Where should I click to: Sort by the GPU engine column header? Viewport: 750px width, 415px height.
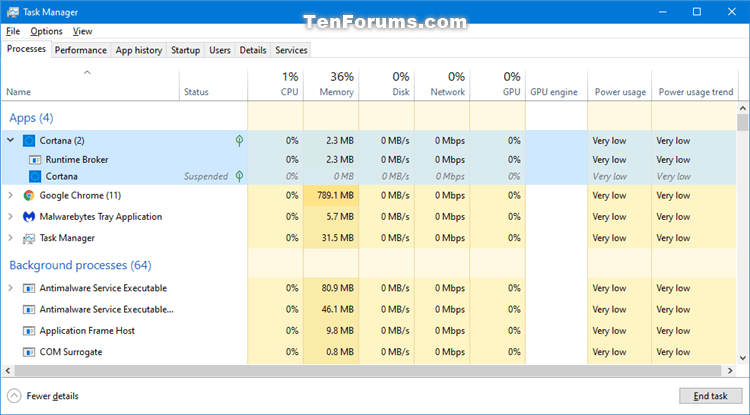coord(556,85)
